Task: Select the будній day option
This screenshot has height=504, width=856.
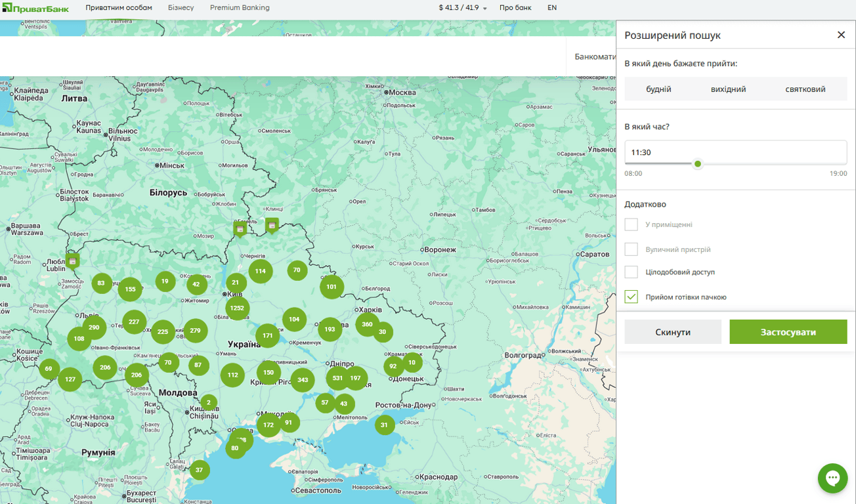Action: [658, 89]
